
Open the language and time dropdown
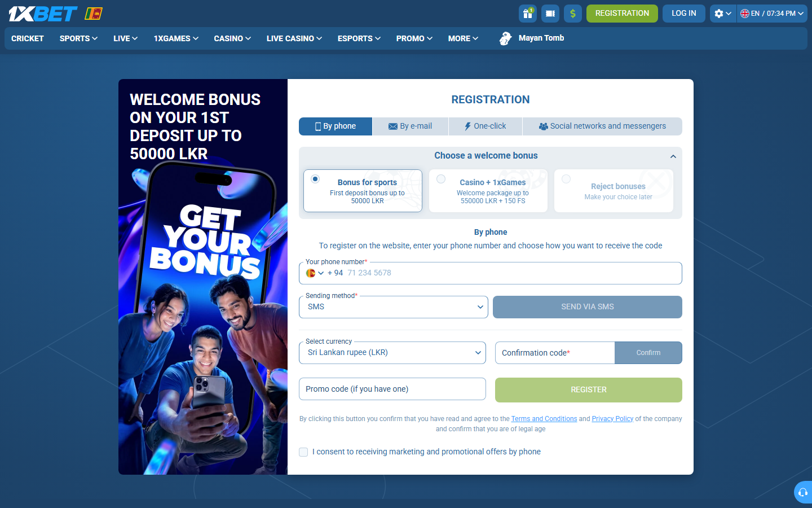(772, 14)
